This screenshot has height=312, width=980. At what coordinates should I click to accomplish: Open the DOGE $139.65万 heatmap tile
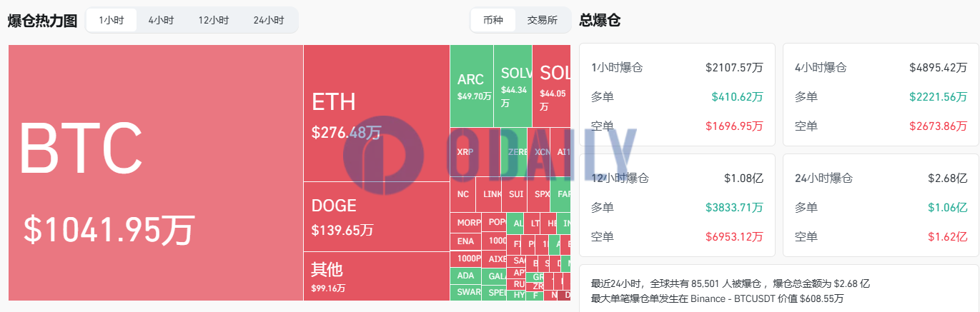(377, 216)
